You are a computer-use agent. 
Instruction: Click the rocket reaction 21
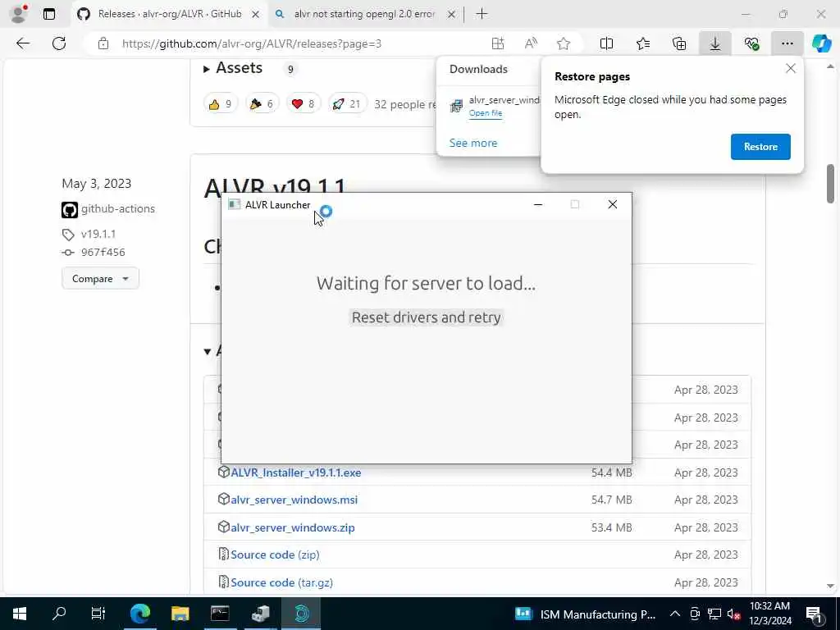click(347, 104)
